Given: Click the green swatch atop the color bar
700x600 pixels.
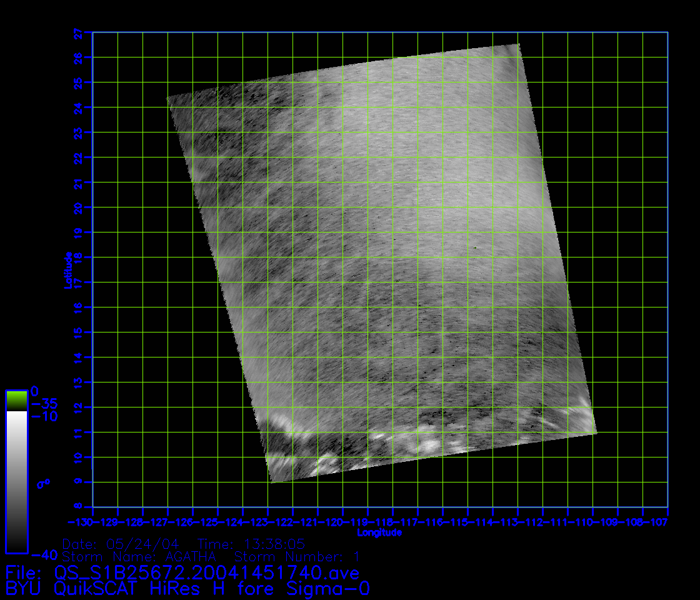Looking at the screenshot, I should coord(16,400).
